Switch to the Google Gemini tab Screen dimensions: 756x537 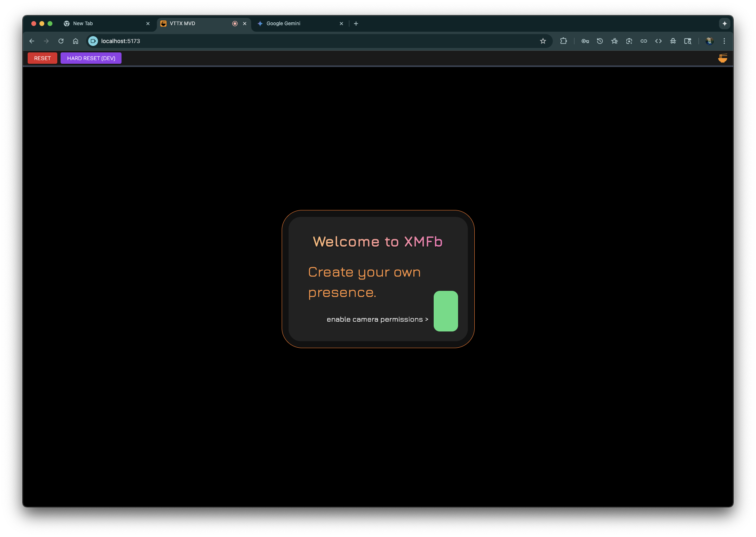[x=300, y=24]
